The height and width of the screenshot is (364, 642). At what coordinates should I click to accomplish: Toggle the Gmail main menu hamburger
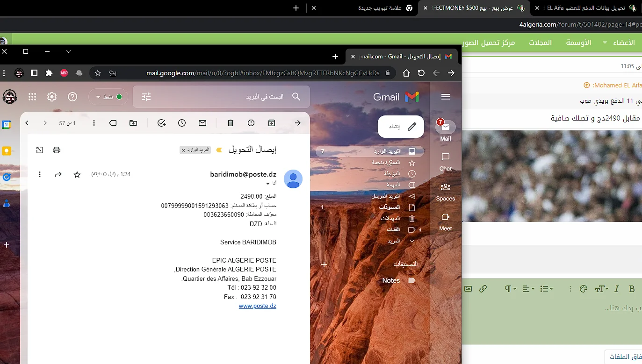pos(446,97)
